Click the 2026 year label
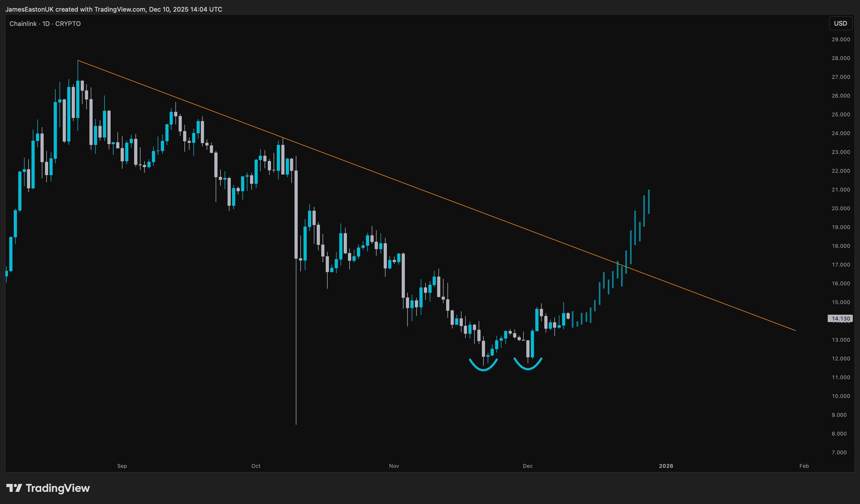This screenshot has height=504, width=860. 666,466
